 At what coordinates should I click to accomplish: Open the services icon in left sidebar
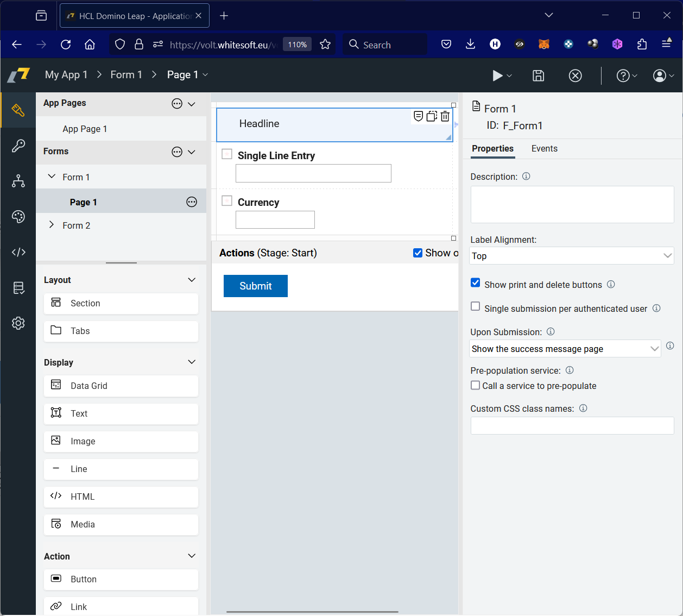tap(18, 288)
